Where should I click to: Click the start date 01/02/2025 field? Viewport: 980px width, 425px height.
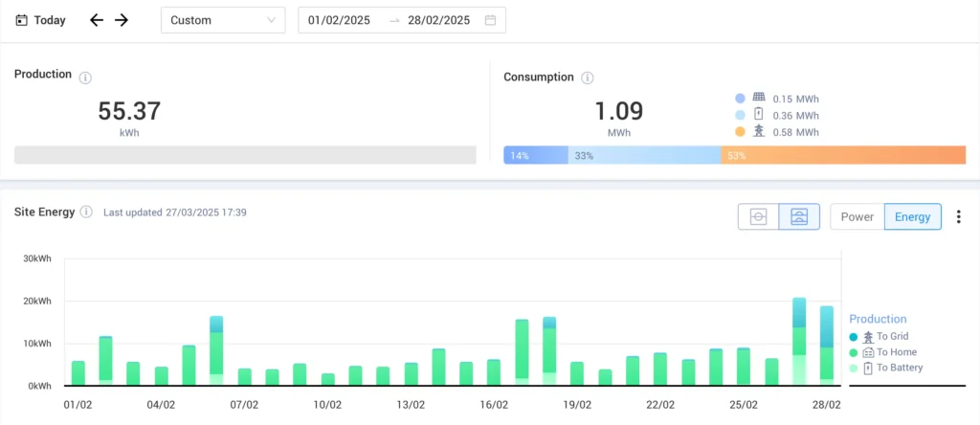[340, 20]
